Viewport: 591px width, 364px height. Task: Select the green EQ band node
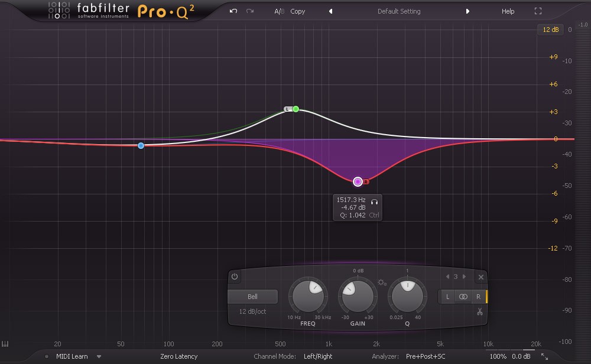(x=296, y=109)
